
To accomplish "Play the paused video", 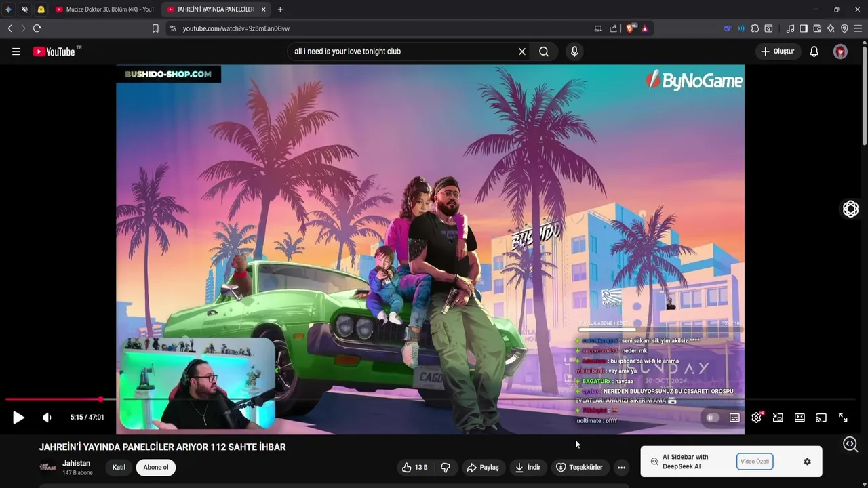I will coord(18,418).
